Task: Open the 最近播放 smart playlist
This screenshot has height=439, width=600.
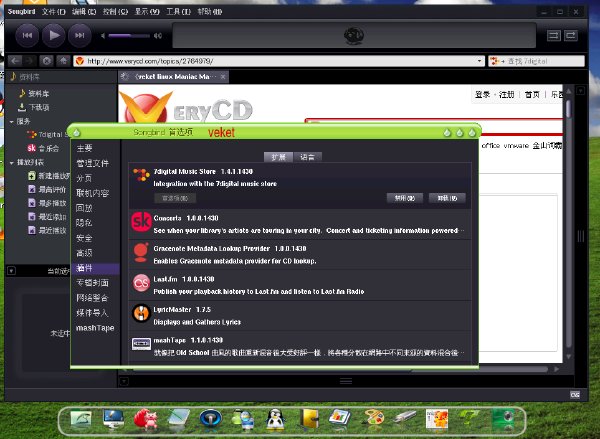Action: click(47, 230)
